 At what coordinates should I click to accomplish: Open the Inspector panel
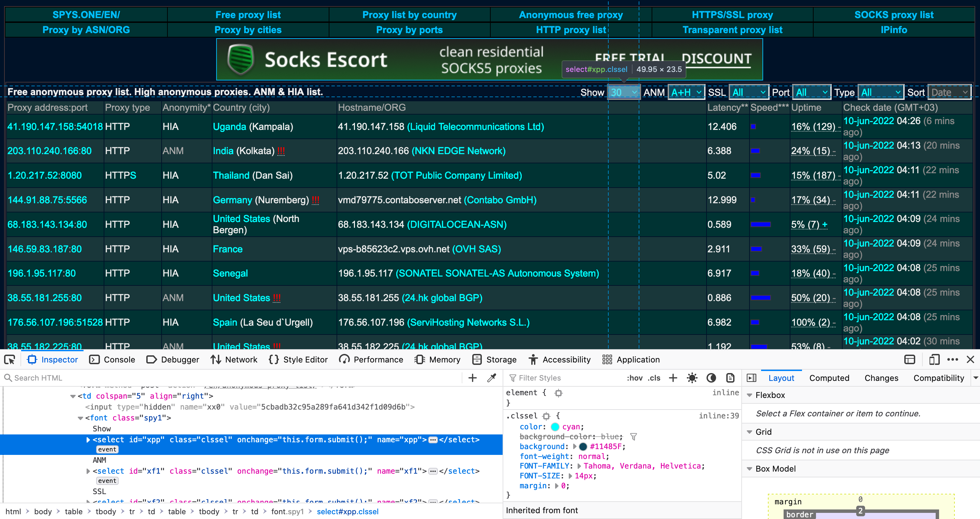[53, 359]
